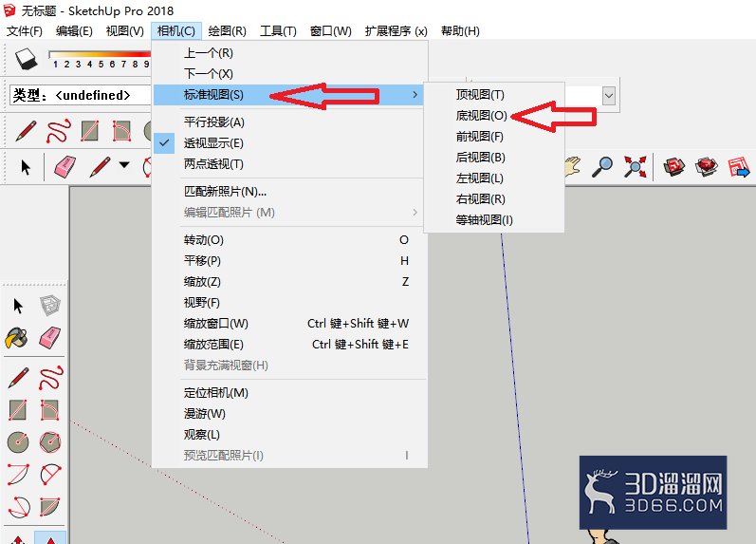Image resolution: width=756 pixels, height=544 pixels.
Task: Select the Line pencil in the horizontal drawing toolbar
Action: [x=26, y=130]
